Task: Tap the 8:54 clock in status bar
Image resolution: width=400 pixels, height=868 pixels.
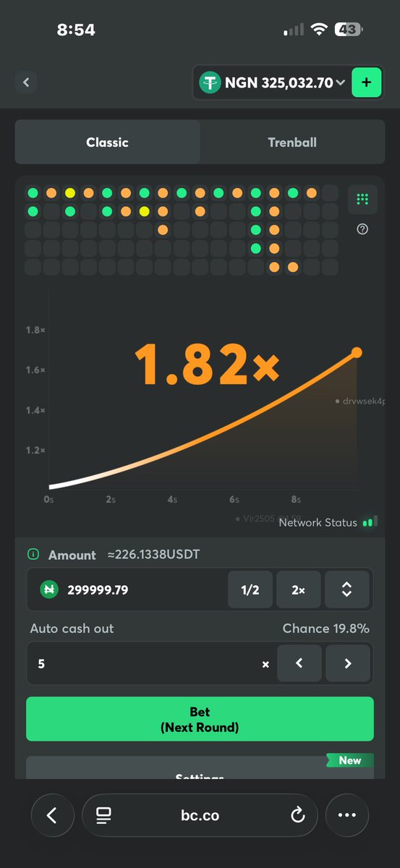Action: coord(76,30)
